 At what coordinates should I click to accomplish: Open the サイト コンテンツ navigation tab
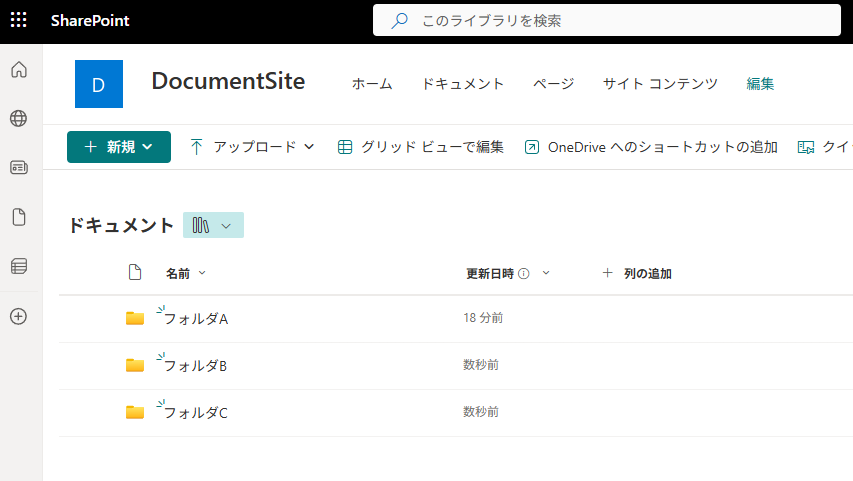click(660, 84)
